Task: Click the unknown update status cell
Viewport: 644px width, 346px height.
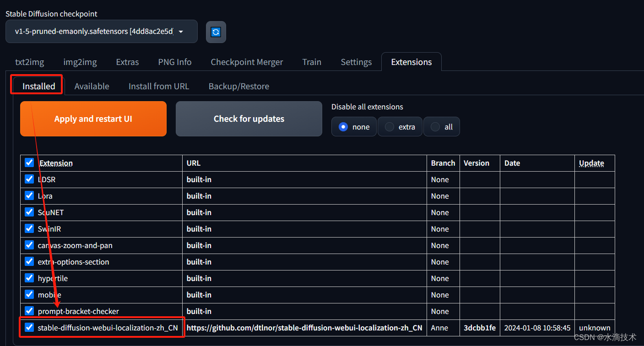Action: point(595,328)
